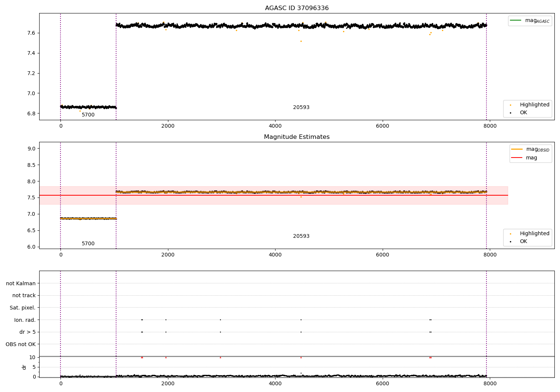The height and width of the screenshot is (392, 560).
Task: Click the 6.8 magnitude data segment in top plot
Action: tap(88, 107)
